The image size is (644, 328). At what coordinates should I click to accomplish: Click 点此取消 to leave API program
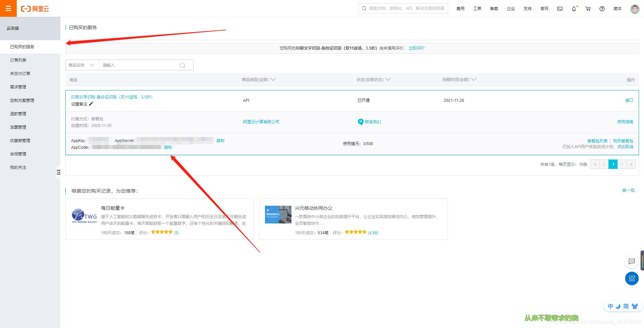click(x=625, y=147)
